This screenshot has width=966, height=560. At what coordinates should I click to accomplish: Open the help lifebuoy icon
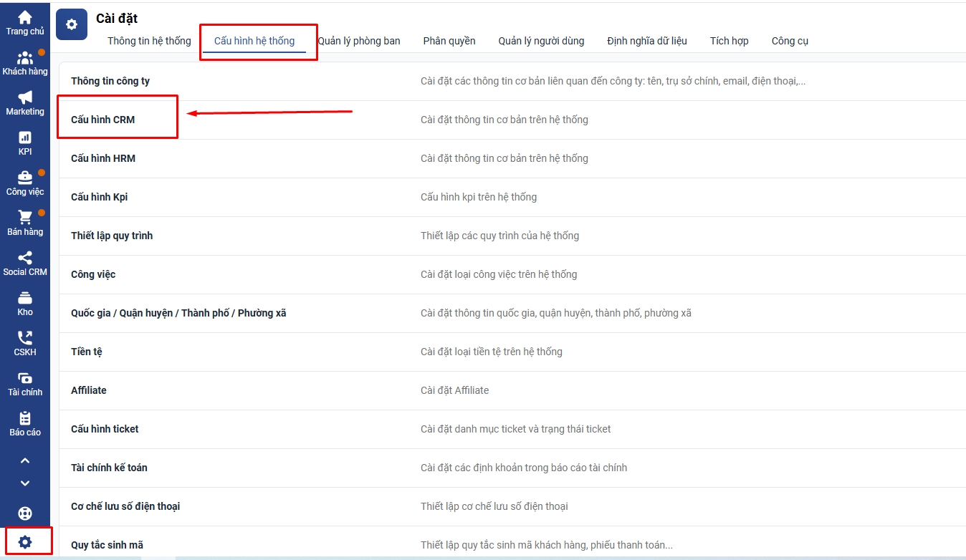(x=25, y=513)
